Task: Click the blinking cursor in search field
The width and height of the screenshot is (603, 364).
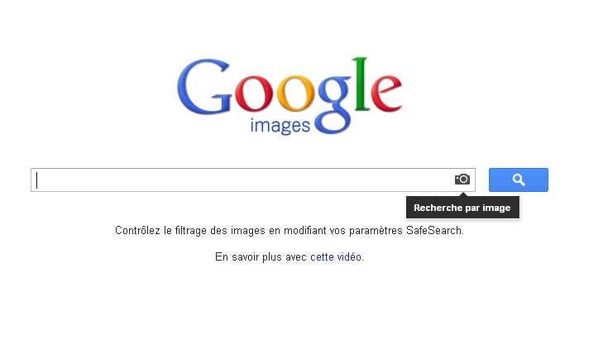Action: coord(37,180)
